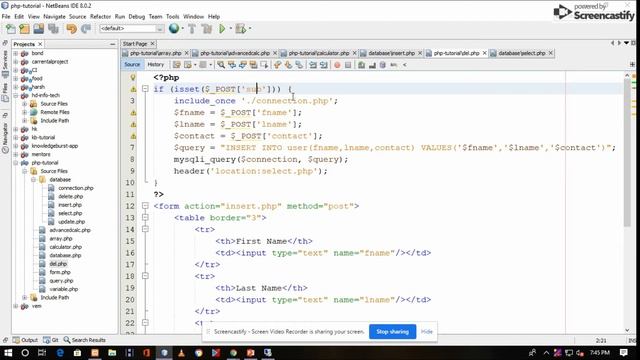
Task: Toggle Rectangular Selection icon in editor toolbar
Action: click(264, 65)
